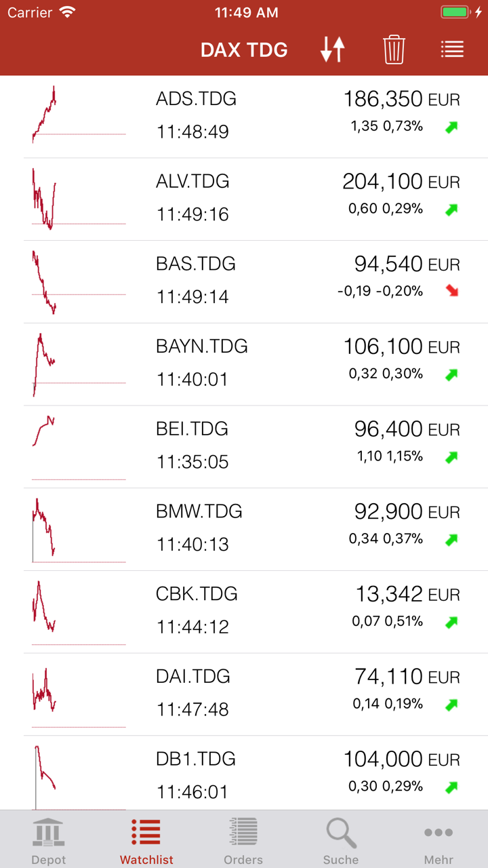
Task: Tap the ADS.TDG green up arrow
Action: tap(451, 127)
